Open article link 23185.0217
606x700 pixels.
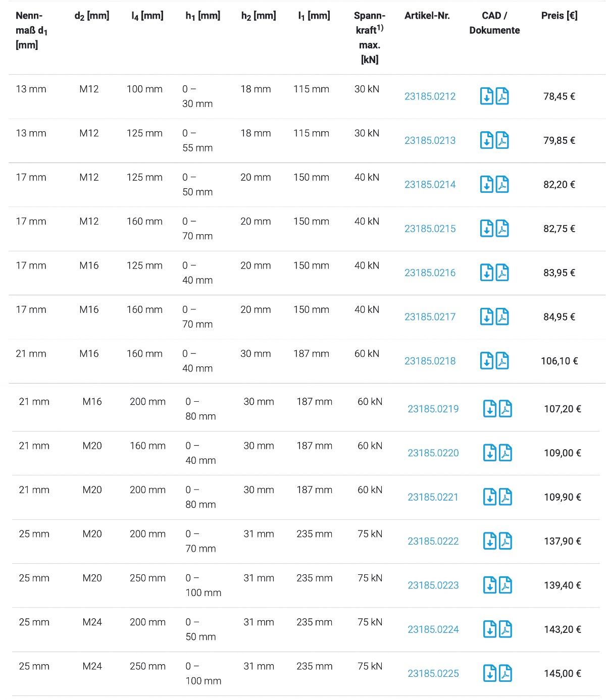[x=430, y=317]
